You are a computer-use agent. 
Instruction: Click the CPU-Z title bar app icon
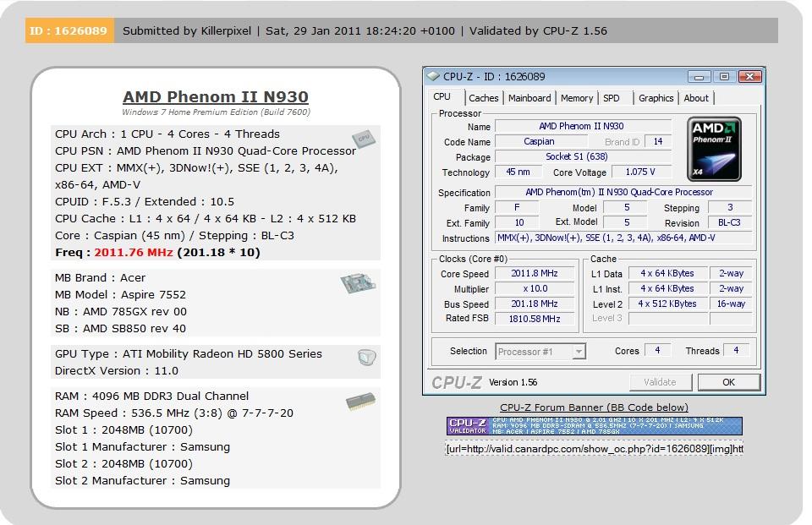click(x=432, y=76)
